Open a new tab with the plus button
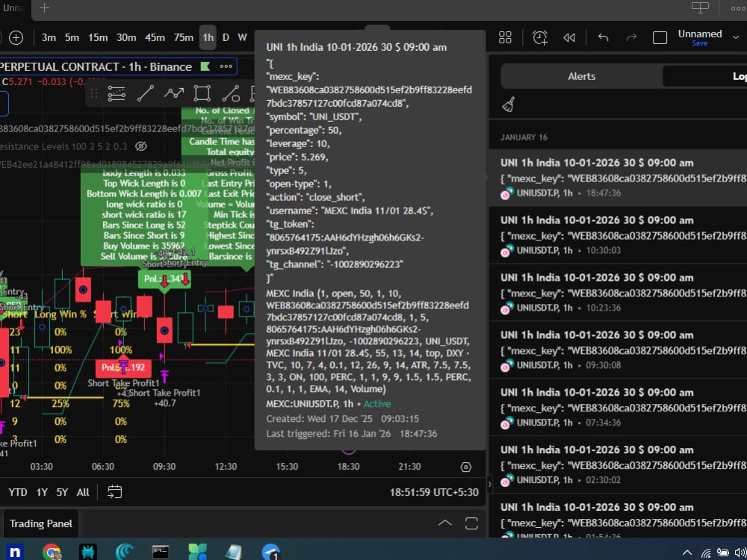747x560 pixels. point(44,8)
